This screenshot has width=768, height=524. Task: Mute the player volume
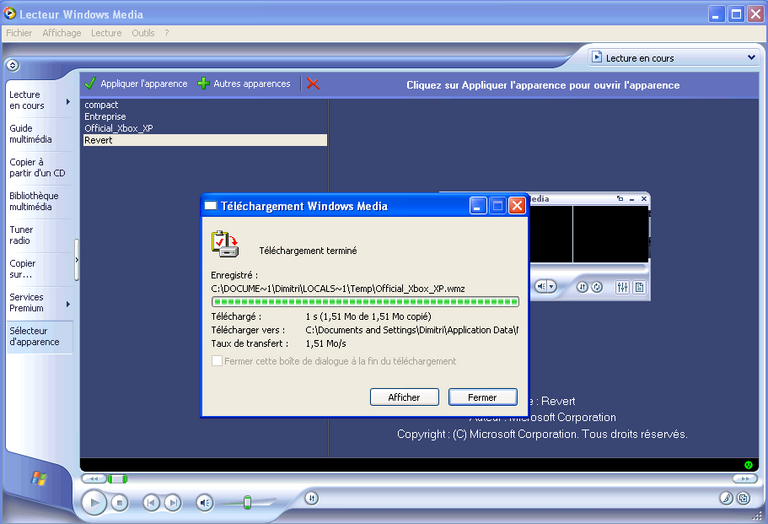tap(204, 502)
